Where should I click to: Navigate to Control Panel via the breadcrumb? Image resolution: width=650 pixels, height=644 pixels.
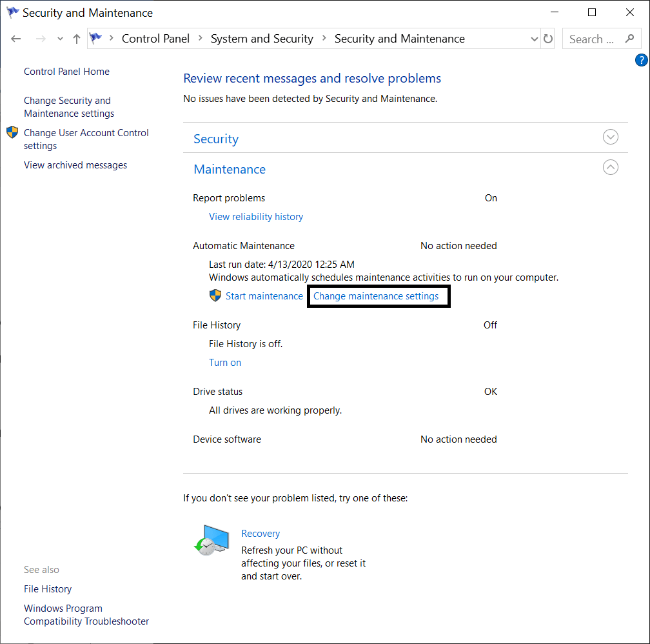[x=155, y=38]
